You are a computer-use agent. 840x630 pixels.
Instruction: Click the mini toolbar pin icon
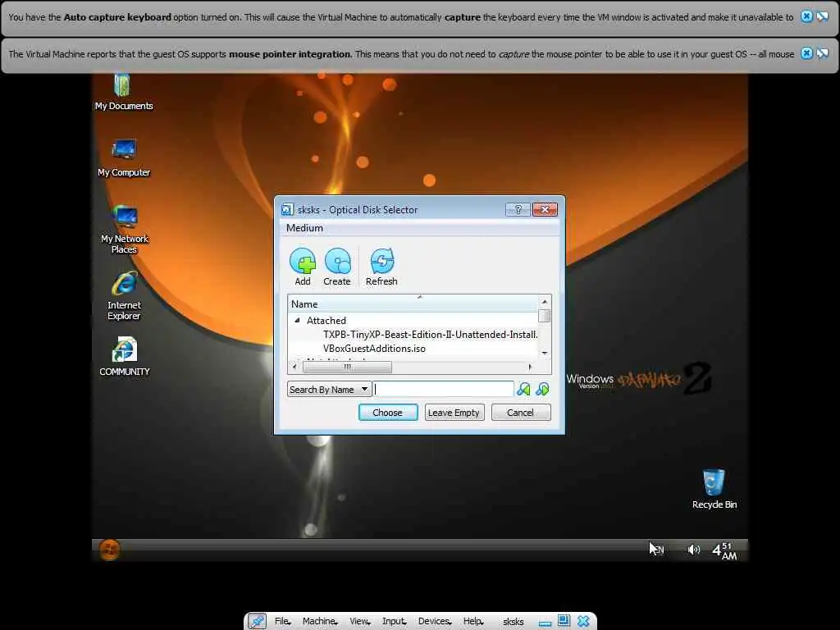click(x=257, y=622)
